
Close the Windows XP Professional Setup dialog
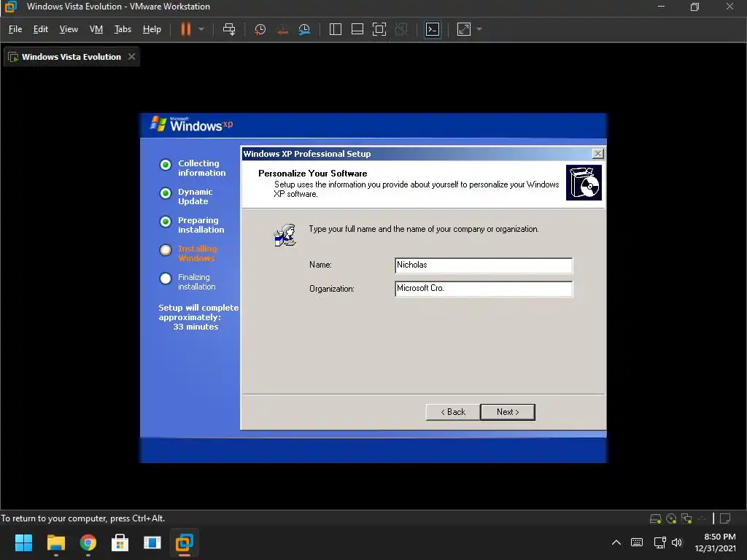[598, 153]
